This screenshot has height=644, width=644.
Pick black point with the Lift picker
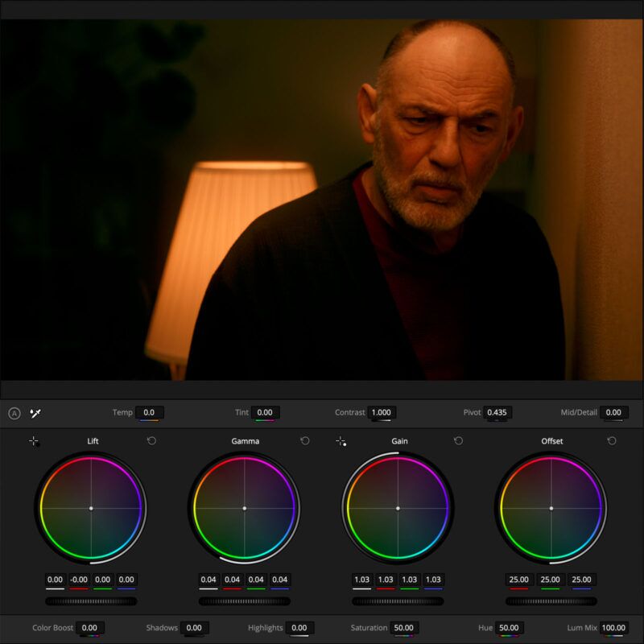tap(34, 441)
